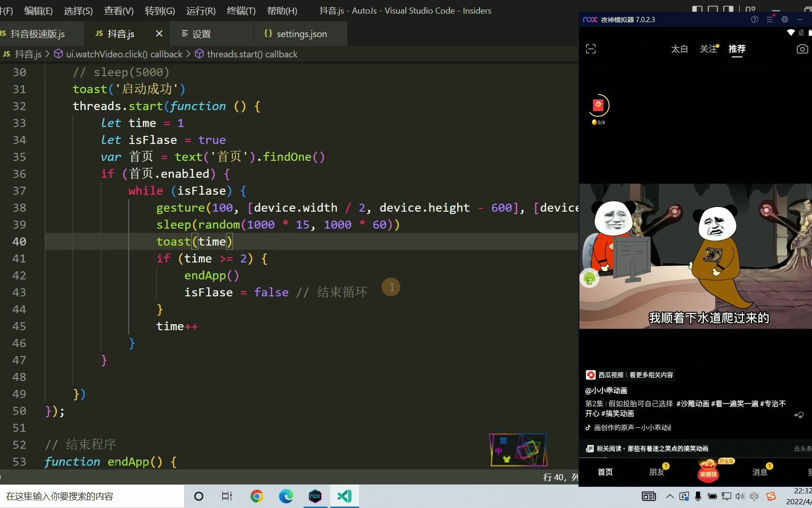Click endApp() call on line 42
Image resolution: width=812 pixels, height=508 pixels.
pos(211,275)
